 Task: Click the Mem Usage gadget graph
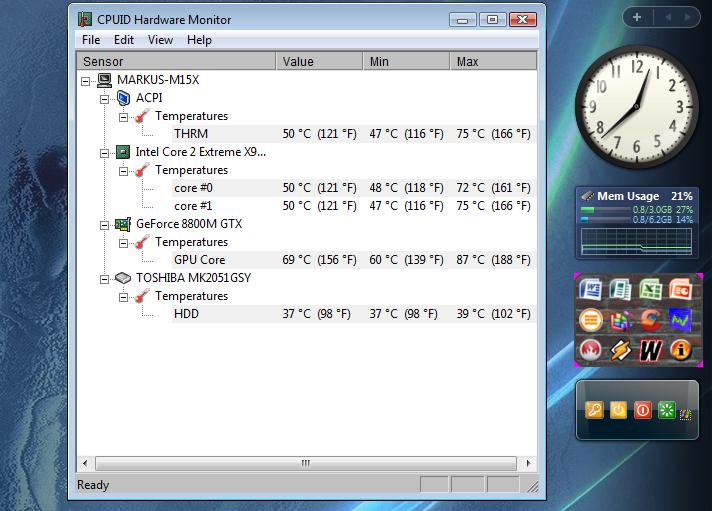[636, 241]
